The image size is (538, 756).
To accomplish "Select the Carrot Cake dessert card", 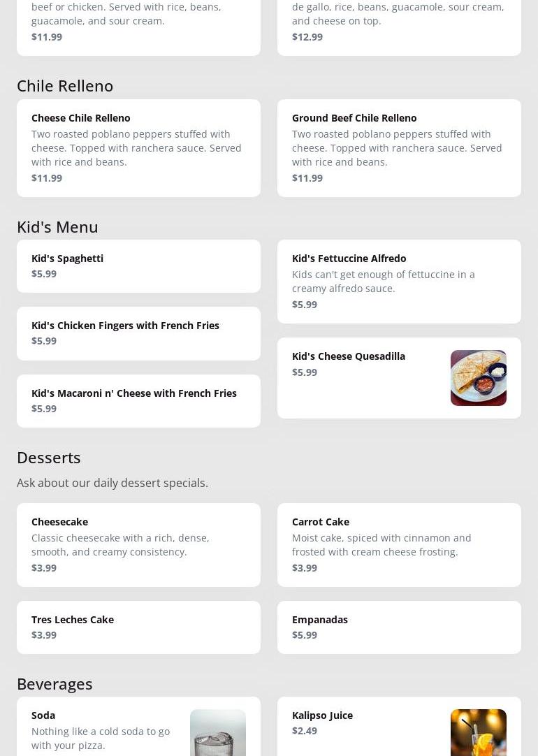I will 399,544.
